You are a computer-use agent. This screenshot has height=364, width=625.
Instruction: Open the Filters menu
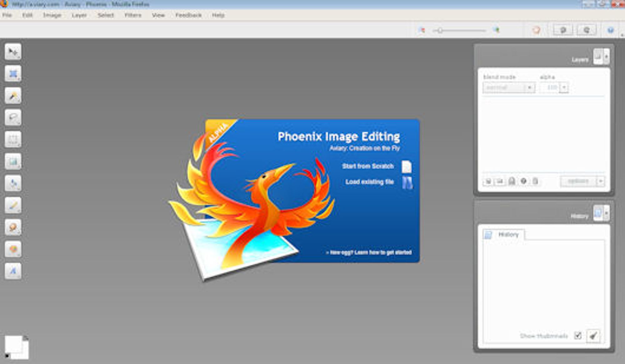(x=133, y=15)
